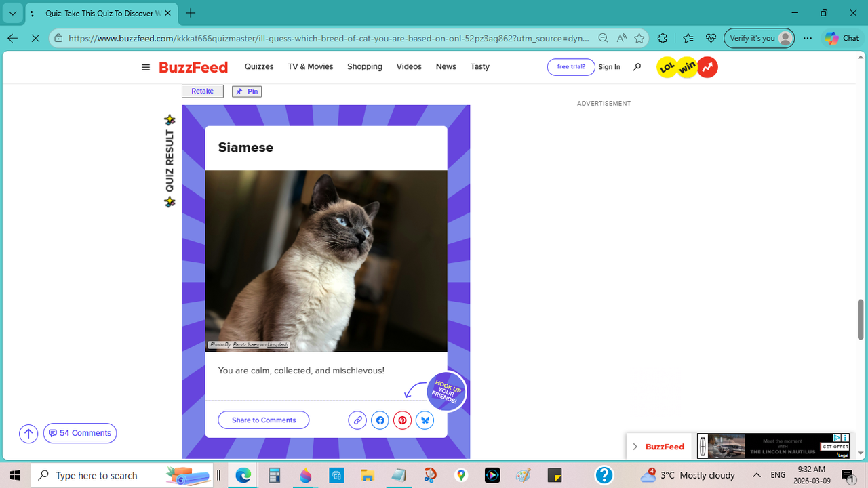Click the Type here to search box
This screenshot has height=488, width=868.
coord(123,475)
